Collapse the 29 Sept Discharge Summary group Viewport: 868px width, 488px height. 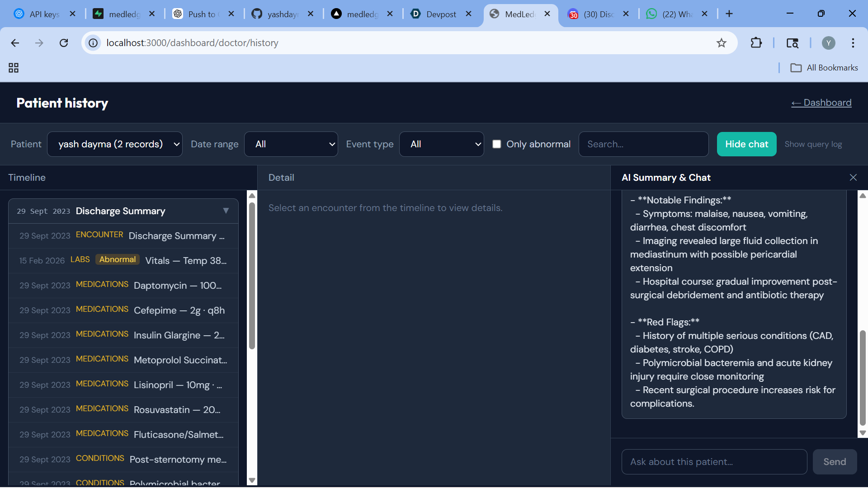[226, 211]
